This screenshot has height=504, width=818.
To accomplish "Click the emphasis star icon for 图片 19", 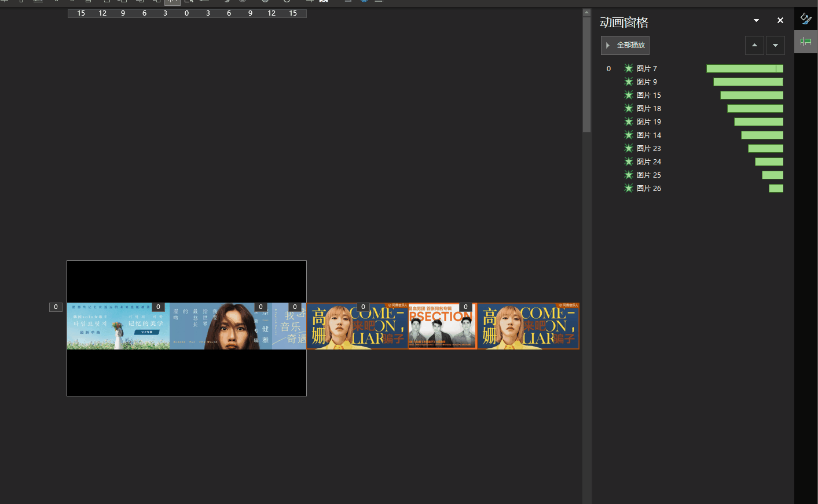I will (x=629, y=122).
